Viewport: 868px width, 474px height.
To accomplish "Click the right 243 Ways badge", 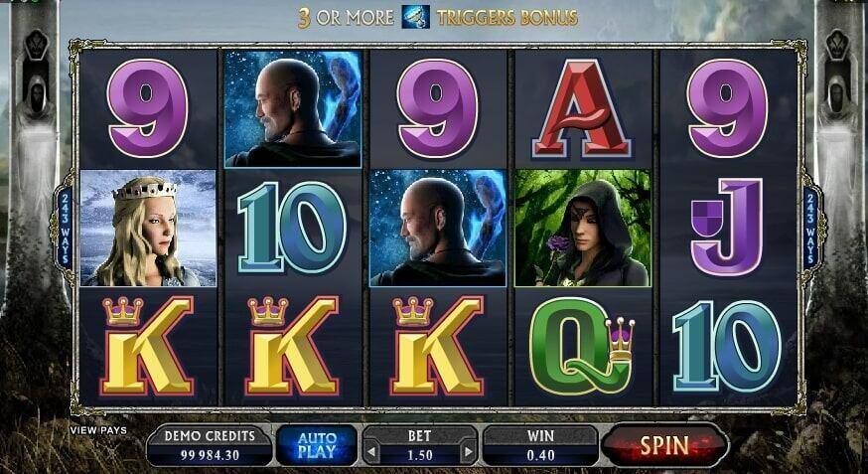I will pos(810,229).
